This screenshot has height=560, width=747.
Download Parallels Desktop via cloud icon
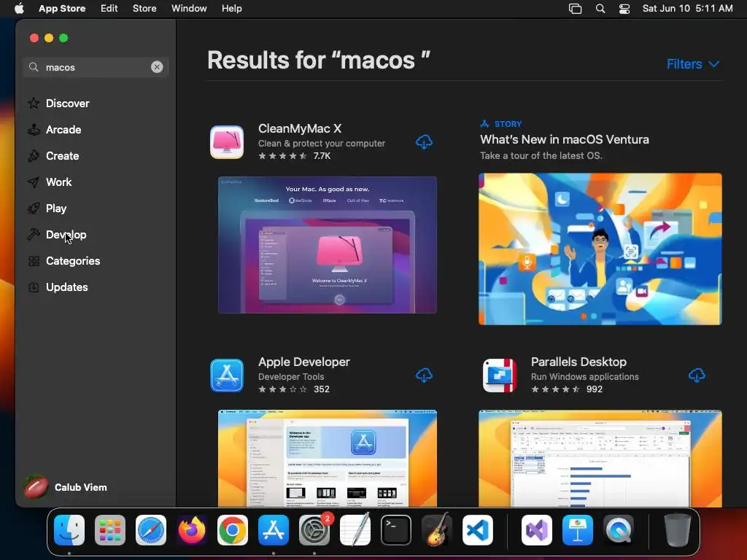[697, 376]
